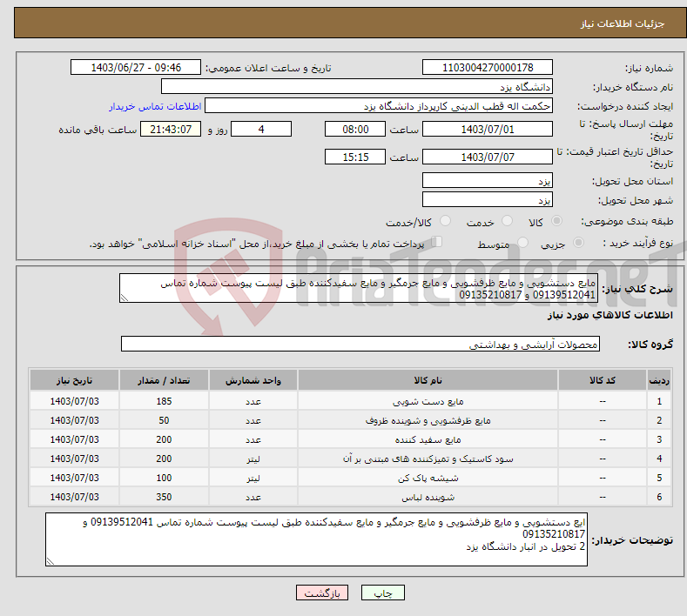Click the request number field 1103004270000178

point(488,67)
